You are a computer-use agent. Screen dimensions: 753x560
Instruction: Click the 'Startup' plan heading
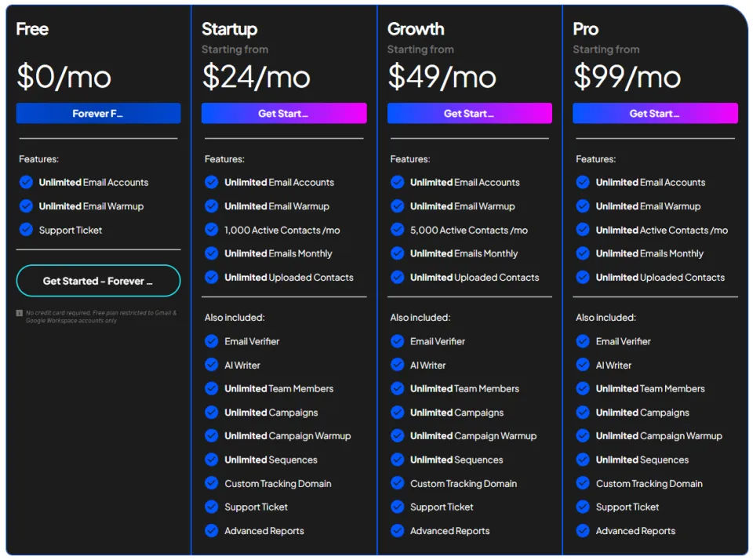click(230, 29)
